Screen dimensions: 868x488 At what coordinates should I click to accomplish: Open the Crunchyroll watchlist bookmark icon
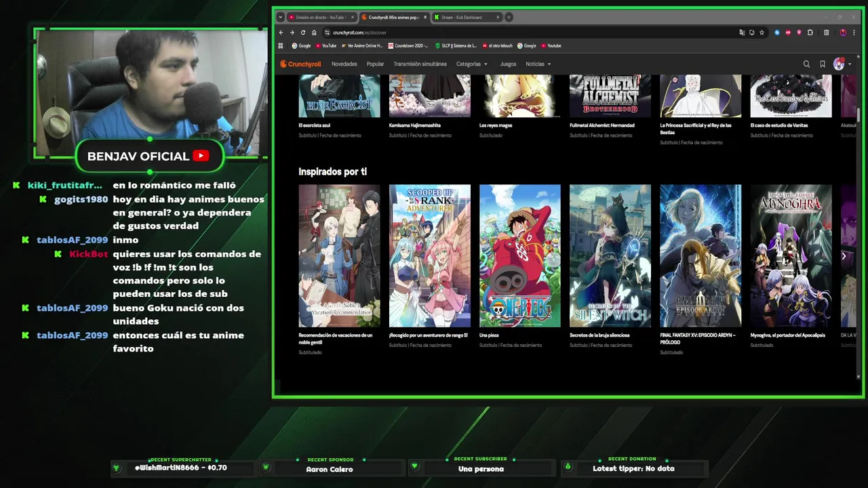point(823,64)
